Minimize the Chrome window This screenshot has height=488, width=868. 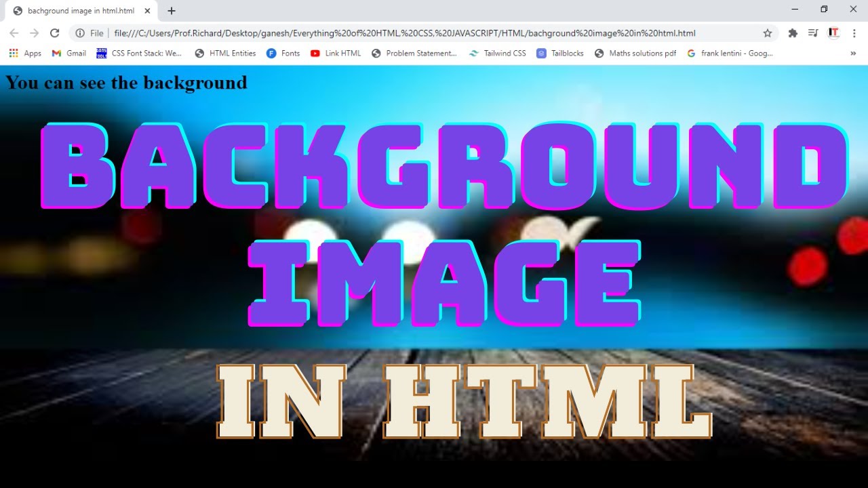tap(795, 9)
